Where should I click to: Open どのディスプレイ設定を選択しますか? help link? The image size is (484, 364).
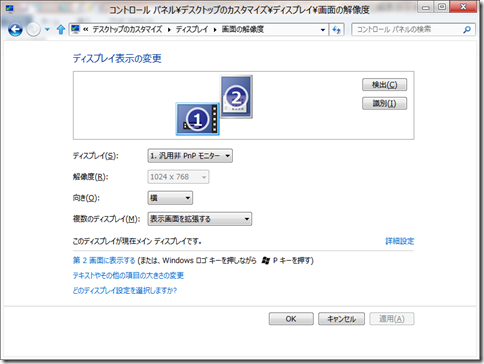(x=125, y=290)
